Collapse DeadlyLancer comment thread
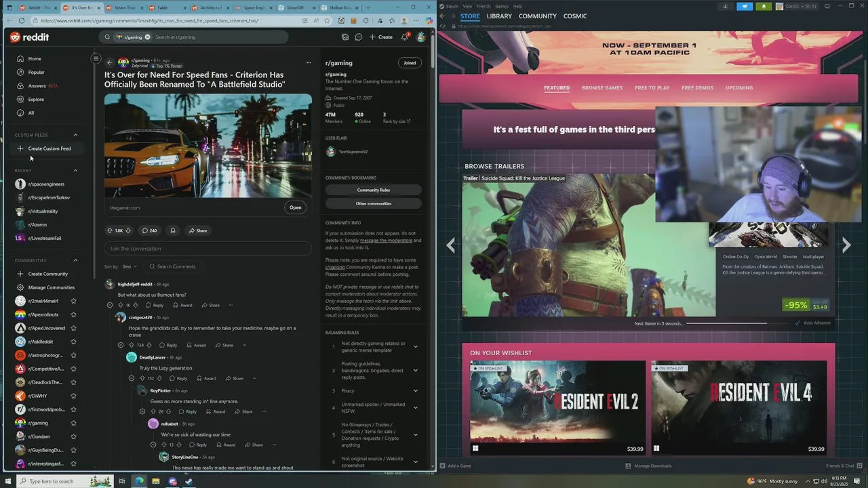Image resolution: width=868 pixels, height=488 pixels. (132, 378)
